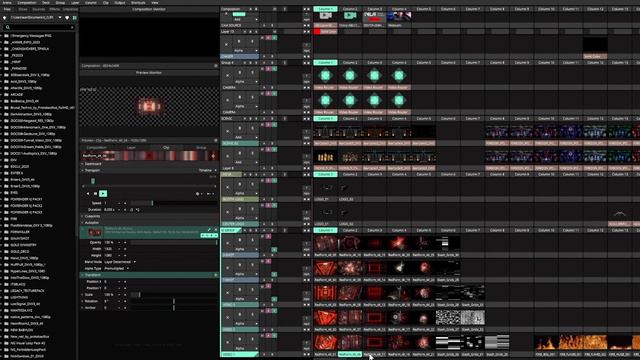Switch to the Effects browser tab

[54, 9]
